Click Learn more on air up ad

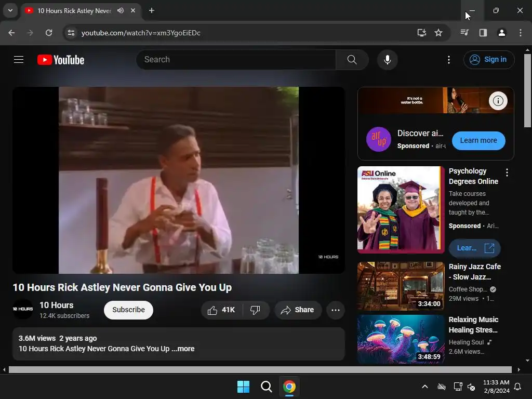(478, 140)
